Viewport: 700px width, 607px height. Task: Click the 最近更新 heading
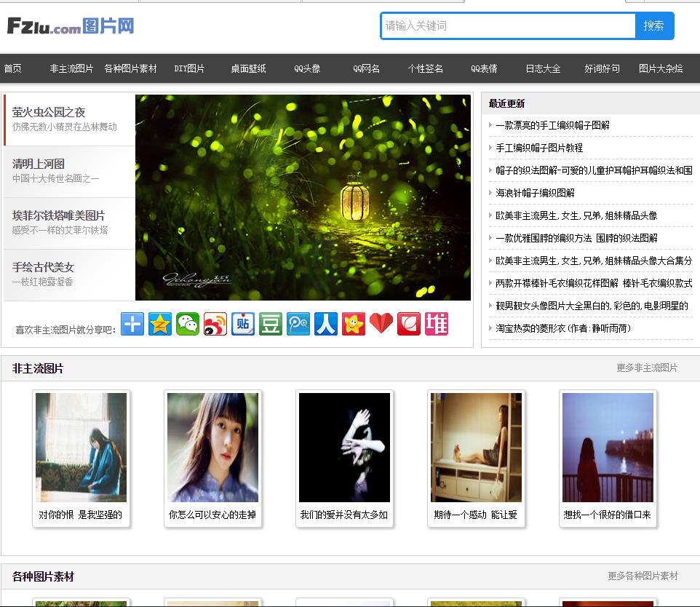[x=506, y=103]
